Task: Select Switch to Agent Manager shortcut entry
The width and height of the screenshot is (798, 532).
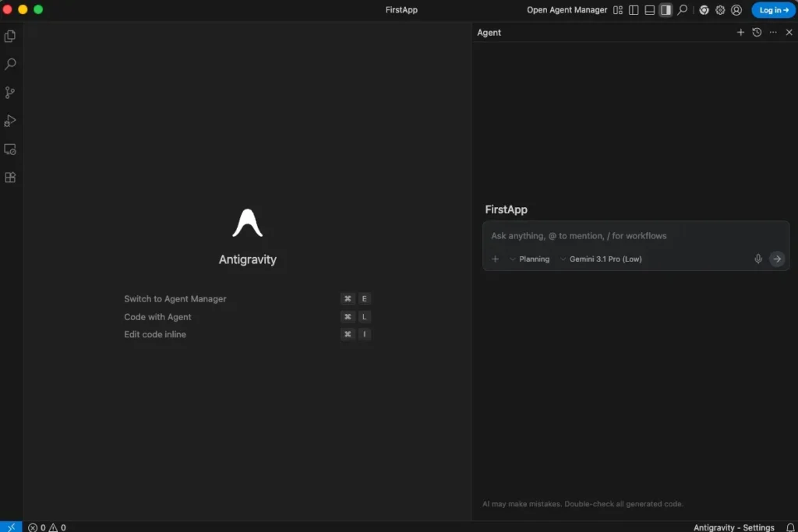Action: [175, 299]
